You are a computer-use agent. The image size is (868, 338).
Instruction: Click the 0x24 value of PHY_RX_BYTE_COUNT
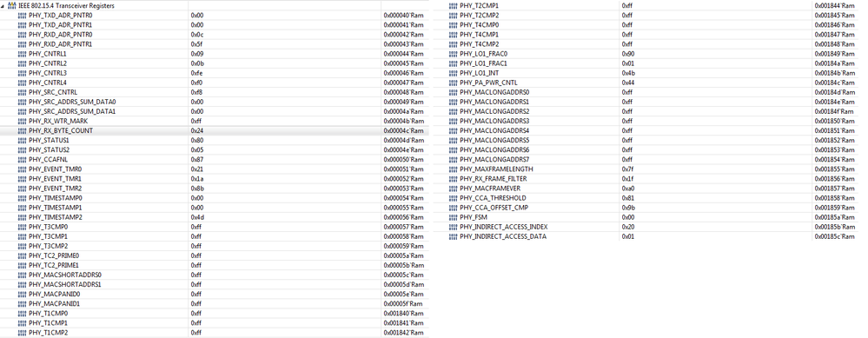197,130
